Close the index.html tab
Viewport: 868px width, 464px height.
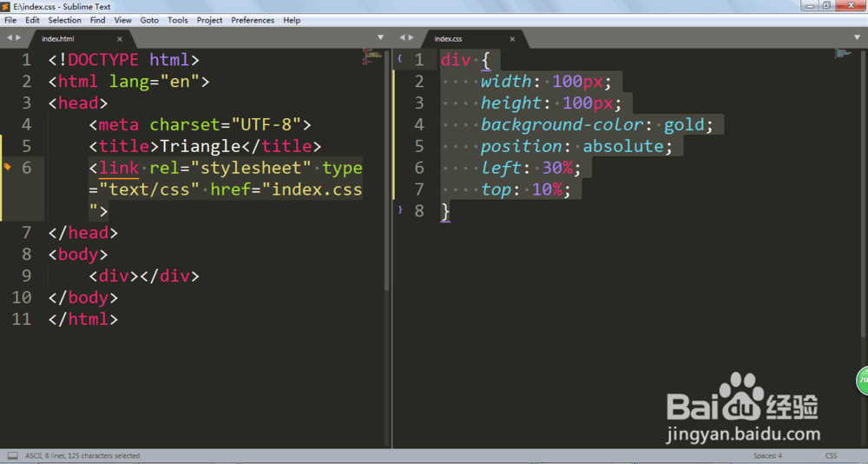[x=120, y=39]
